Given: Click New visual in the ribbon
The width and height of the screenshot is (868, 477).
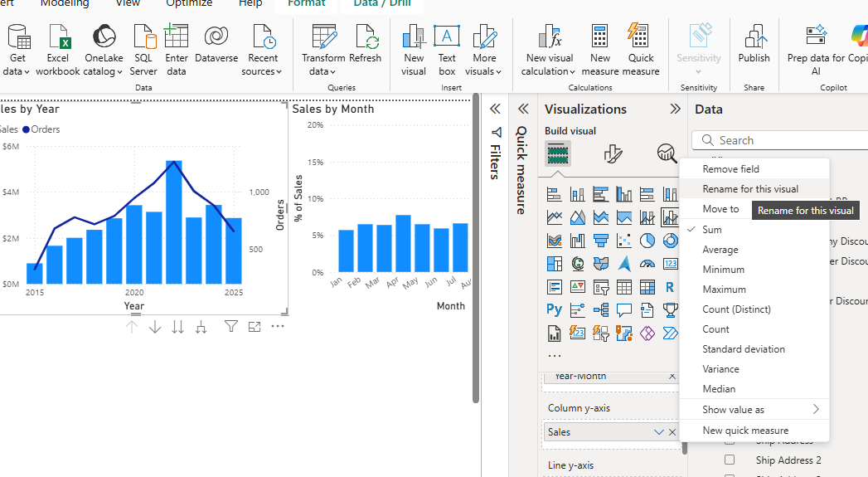Looking at the screenshot, I should (x=414, y=51).
